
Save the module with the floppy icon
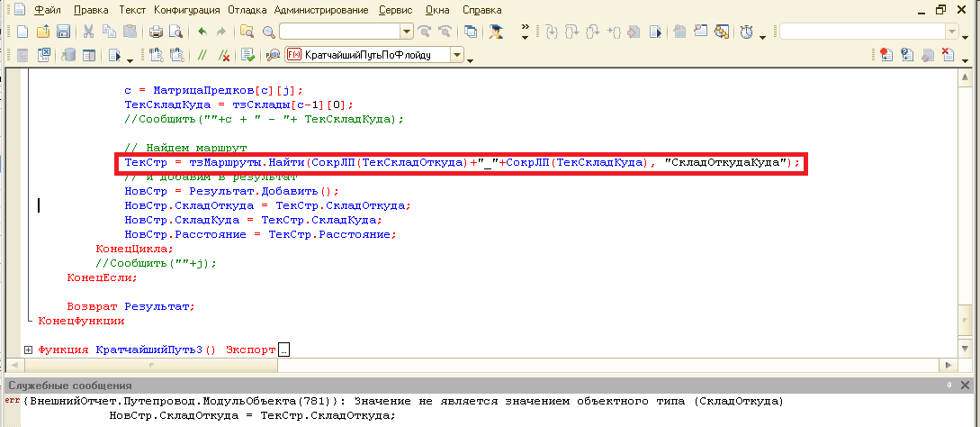[62, 32]
